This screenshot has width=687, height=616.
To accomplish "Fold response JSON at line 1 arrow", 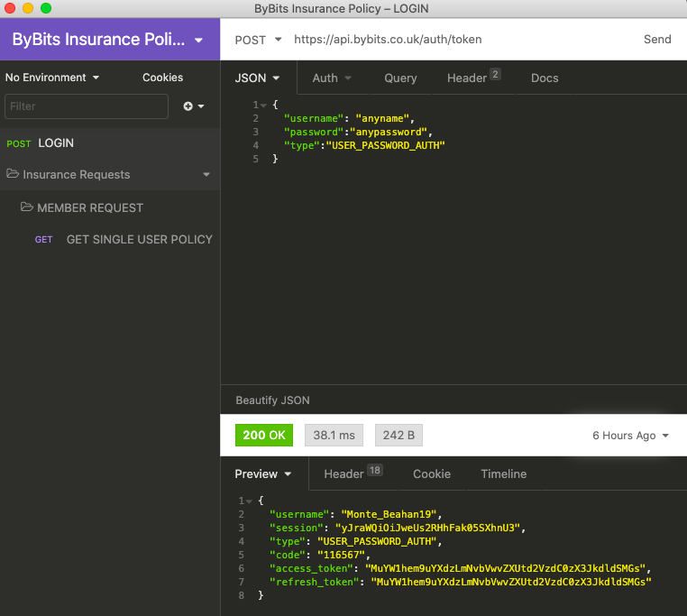I will pyautogui.click(x=249, y=501).
